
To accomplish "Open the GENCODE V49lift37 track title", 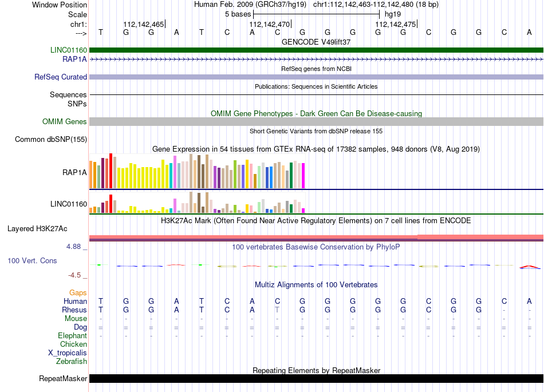I will (316, 42).
